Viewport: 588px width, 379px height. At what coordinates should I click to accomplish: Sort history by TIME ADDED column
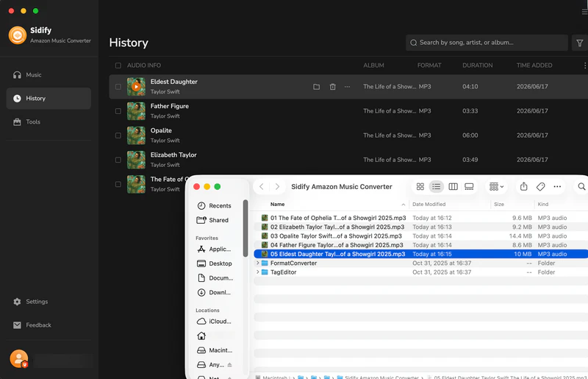(x=534, y=65)
